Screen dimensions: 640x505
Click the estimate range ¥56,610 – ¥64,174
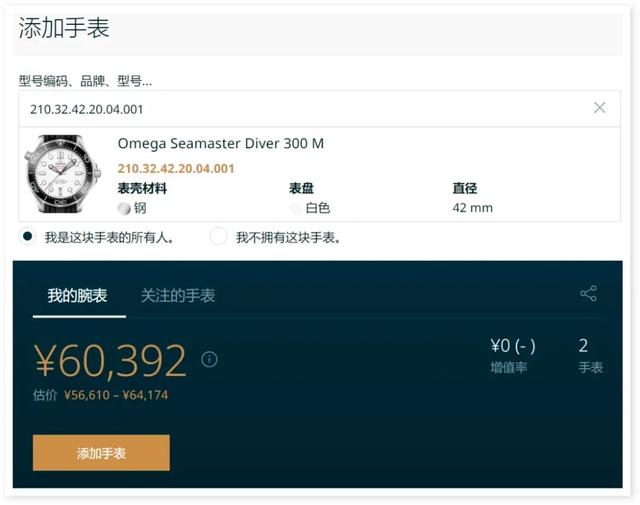[x=116, y=395]
